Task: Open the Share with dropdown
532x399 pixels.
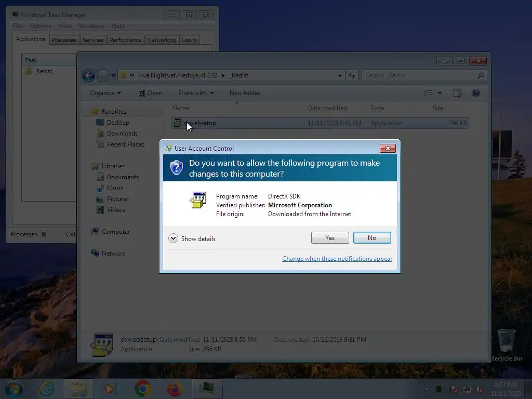Action: (196, 93)
